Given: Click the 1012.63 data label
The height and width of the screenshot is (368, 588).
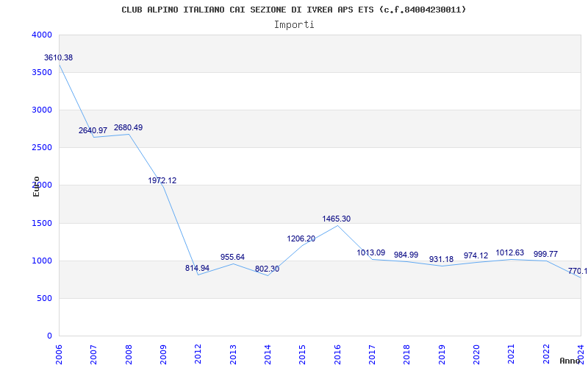Looking at the screenshot, I should 510,252.
